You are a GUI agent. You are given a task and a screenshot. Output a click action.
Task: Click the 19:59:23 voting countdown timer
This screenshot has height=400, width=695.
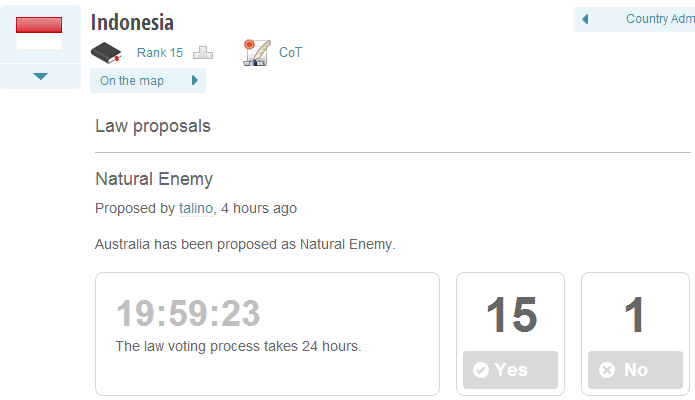[x=188, y=314]
